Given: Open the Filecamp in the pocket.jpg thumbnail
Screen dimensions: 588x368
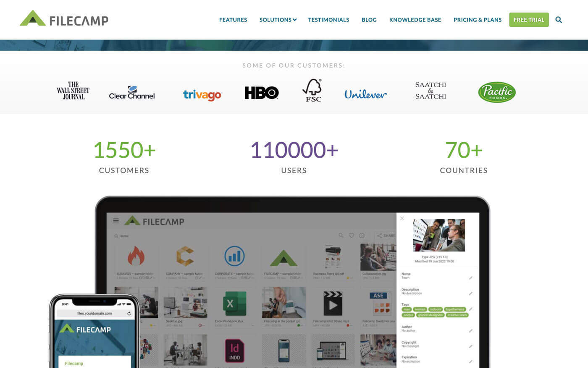Looking at the screenshot, I should point(283,302).
